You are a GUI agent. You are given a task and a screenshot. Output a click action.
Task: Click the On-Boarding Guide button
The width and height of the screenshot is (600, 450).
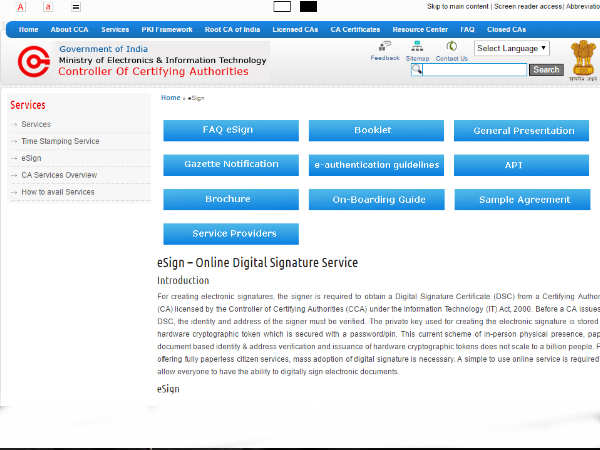click(377, 199)
